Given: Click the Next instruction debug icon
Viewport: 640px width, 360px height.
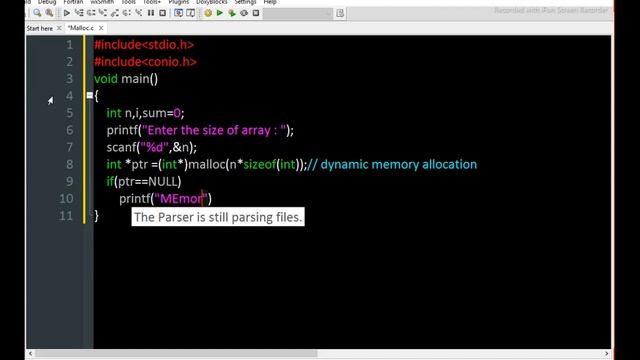Looking at the screenshot, I should click(127, 13).
